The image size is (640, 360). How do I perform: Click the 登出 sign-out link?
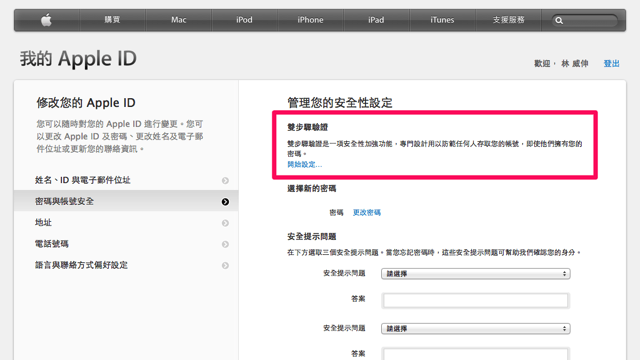tap(611, 64)
